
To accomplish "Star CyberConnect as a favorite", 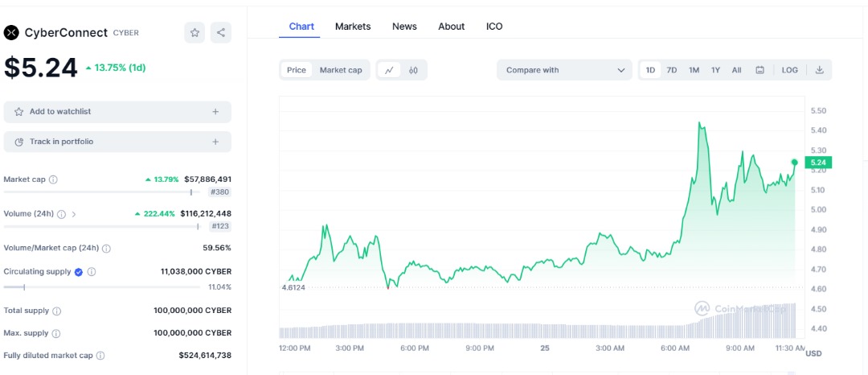I will [194, 33].
